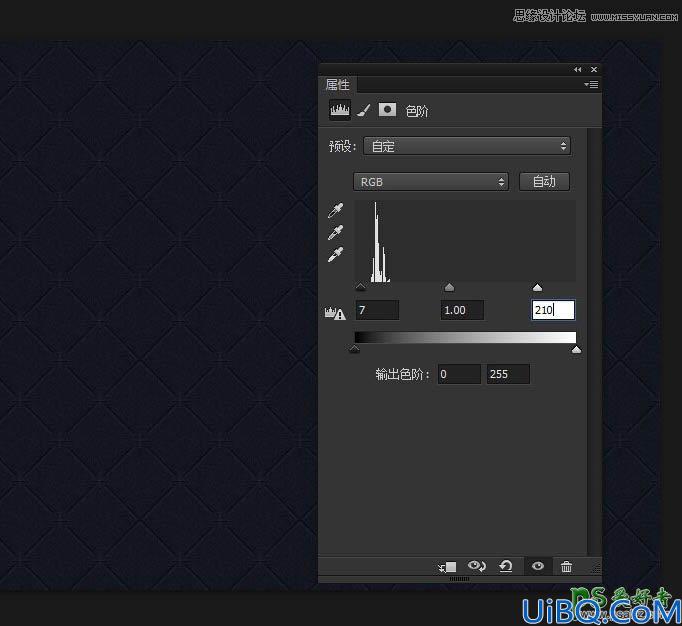682x626 pixels.
Task: Delete adjustment layer trash icon
Action: (566, 566)
